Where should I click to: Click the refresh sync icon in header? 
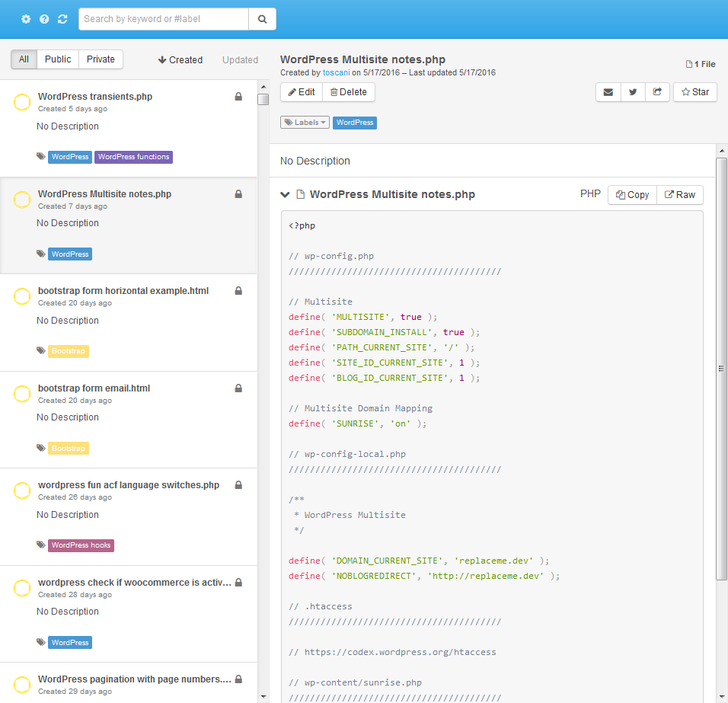tap(62, 19)
